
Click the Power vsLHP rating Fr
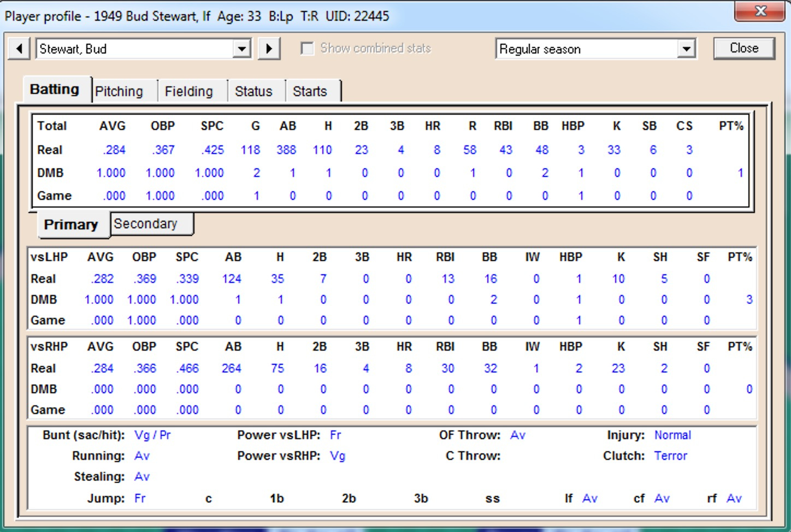(x=335, y=435)
